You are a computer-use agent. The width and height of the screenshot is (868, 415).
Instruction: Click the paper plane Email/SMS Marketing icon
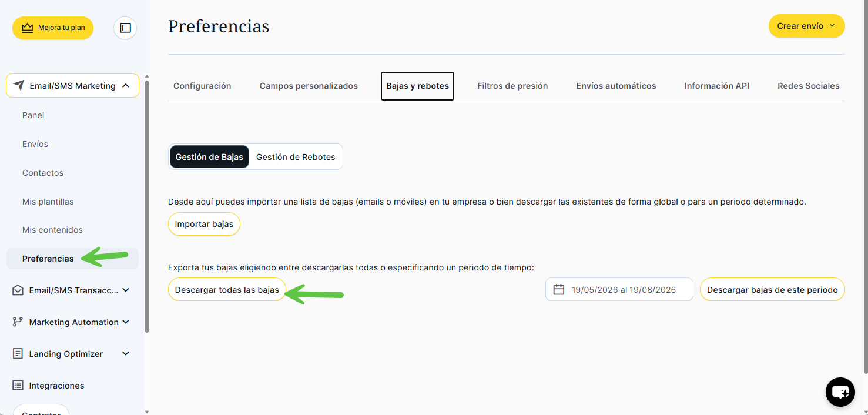point(18,86)
